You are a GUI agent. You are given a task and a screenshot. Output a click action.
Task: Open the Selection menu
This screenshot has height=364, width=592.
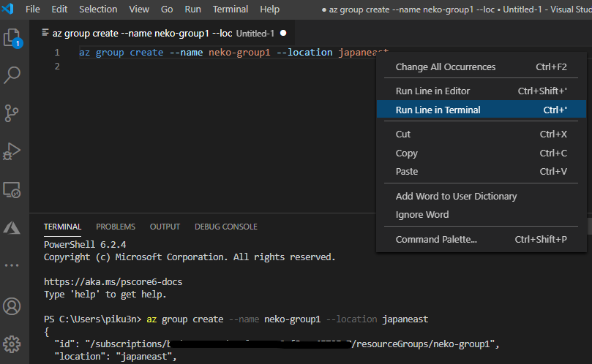pos(98,9)
